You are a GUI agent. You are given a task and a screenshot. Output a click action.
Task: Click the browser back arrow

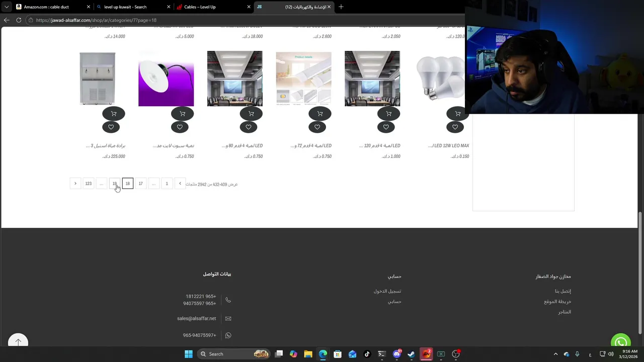(x=7, y=20)
